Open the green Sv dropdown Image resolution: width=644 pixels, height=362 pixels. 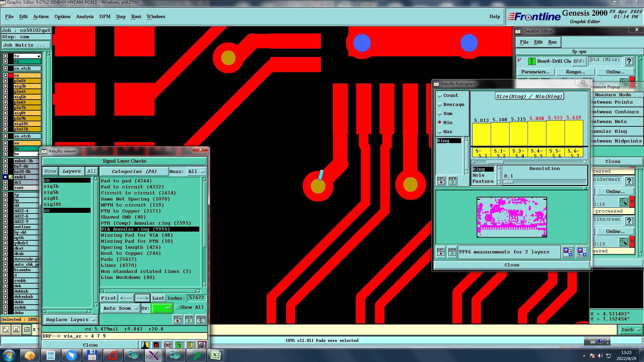point(162,308)
